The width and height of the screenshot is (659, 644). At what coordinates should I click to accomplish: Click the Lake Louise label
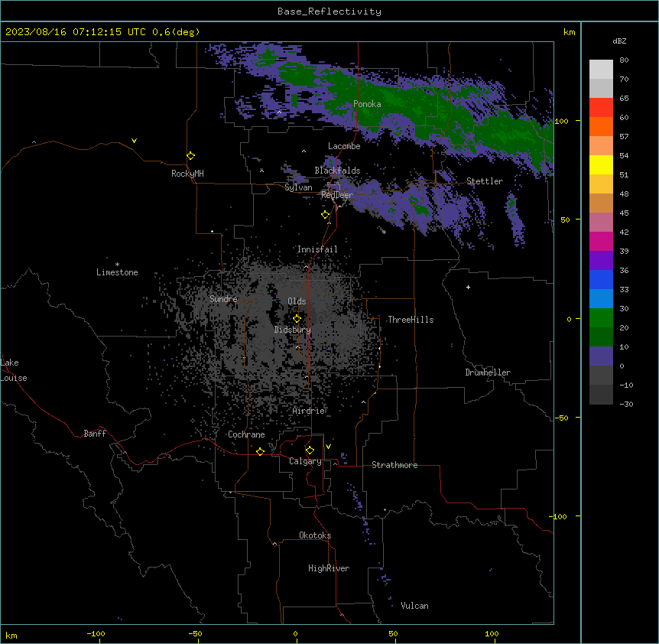coord(14,370)
